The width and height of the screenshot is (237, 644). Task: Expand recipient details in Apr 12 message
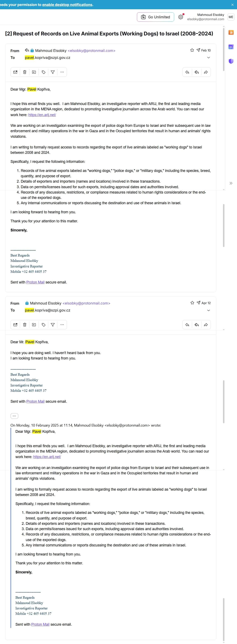(x=209, y=310)
